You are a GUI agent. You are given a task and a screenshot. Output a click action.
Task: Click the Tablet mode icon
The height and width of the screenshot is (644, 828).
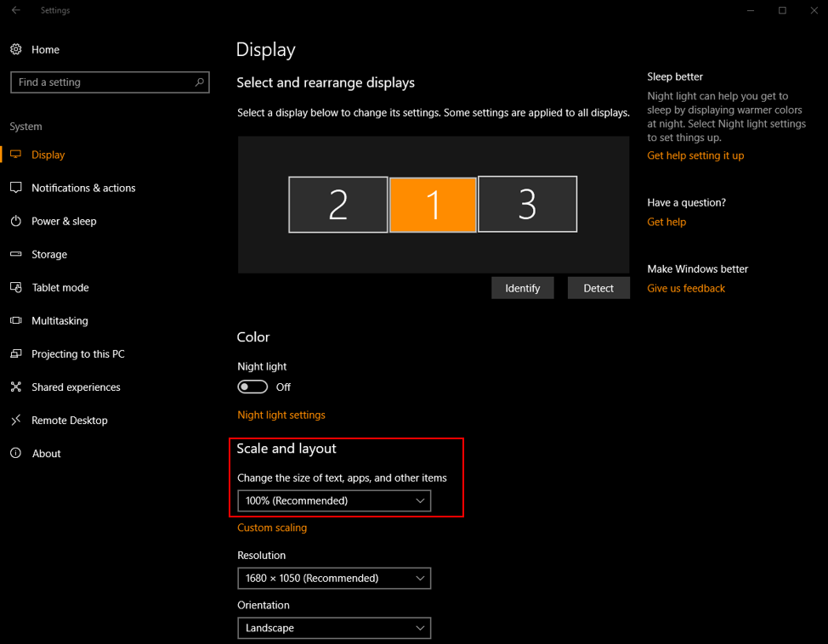tap(16, 288)
